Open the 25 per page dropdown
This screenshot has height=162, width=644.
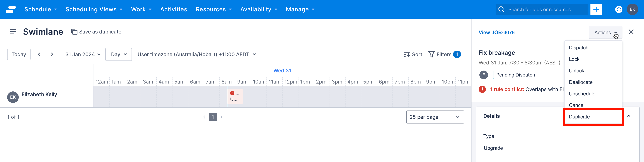pos(435,117)
